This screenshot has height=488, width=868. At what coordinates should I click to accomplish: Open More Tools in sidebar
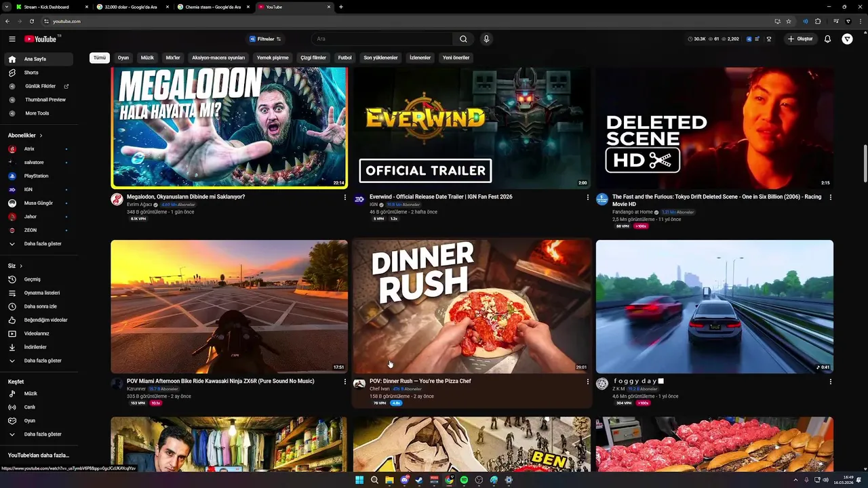coord(37,113)
